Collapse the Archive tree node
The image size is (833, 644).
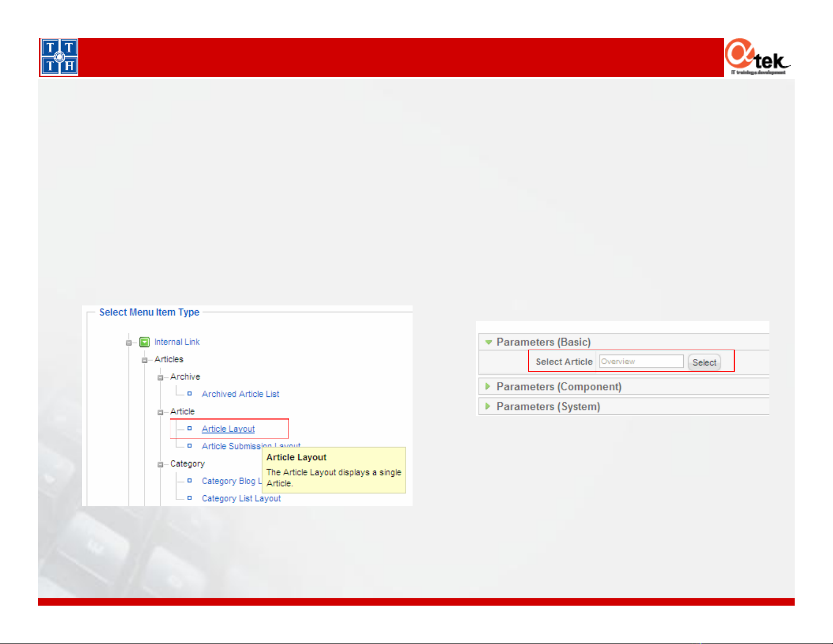[x=160, y=377]
